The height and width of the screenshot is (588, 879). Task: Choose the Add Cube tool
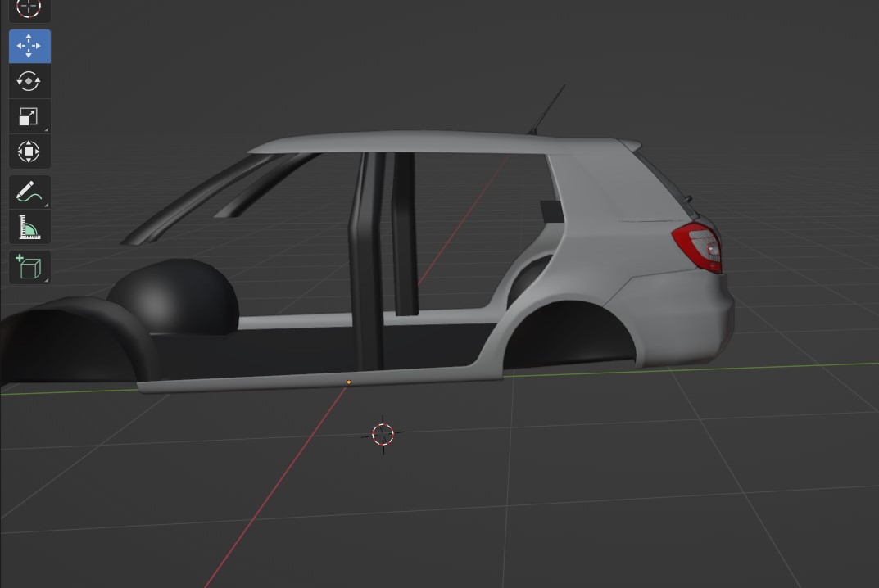(x=29, y=267)
